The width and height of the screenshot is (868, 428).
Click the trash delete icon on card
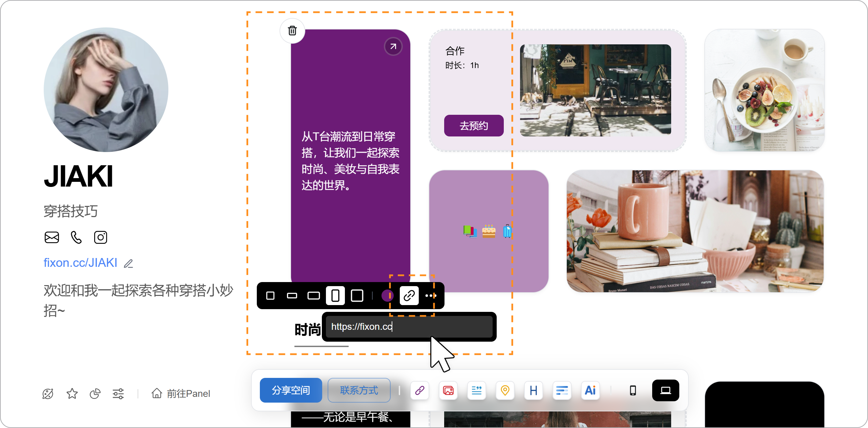click(292, 31)
